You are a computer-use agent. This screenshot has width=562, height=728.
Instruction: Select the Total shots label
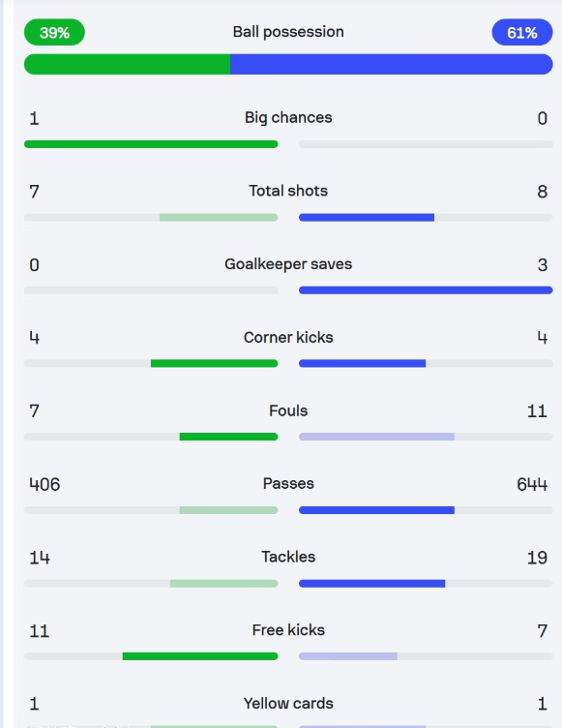coord(288,191)
